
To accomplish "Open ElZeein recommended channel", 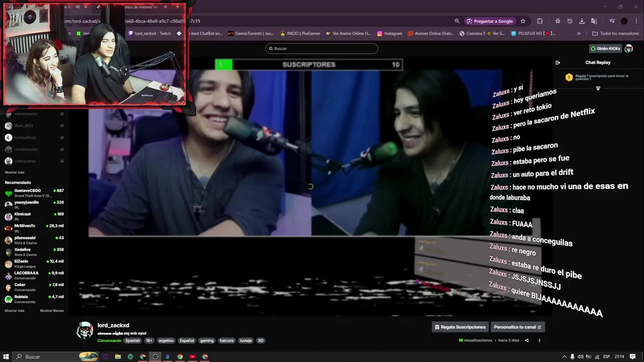I will [34, 263].
